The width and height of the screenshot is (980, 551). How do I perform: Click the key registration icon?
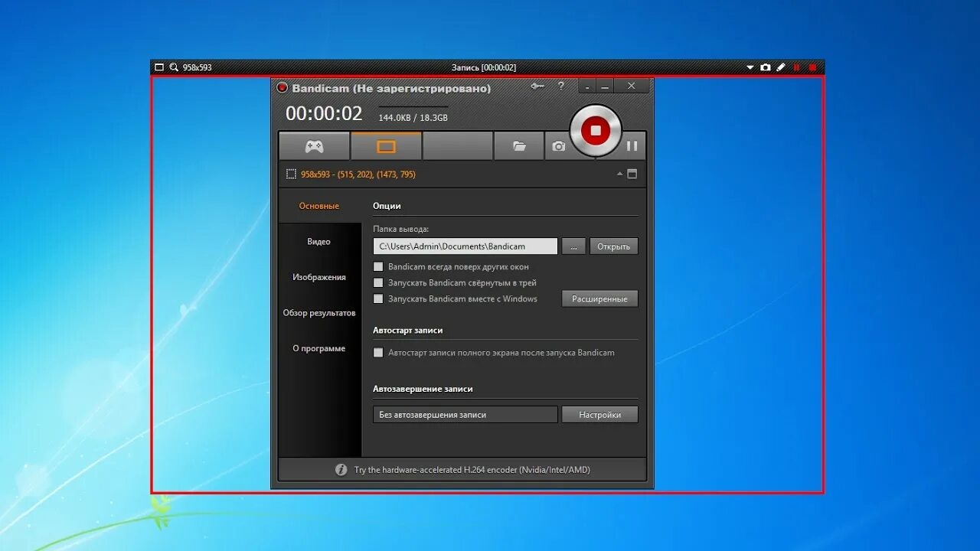[x=537, y=86]
